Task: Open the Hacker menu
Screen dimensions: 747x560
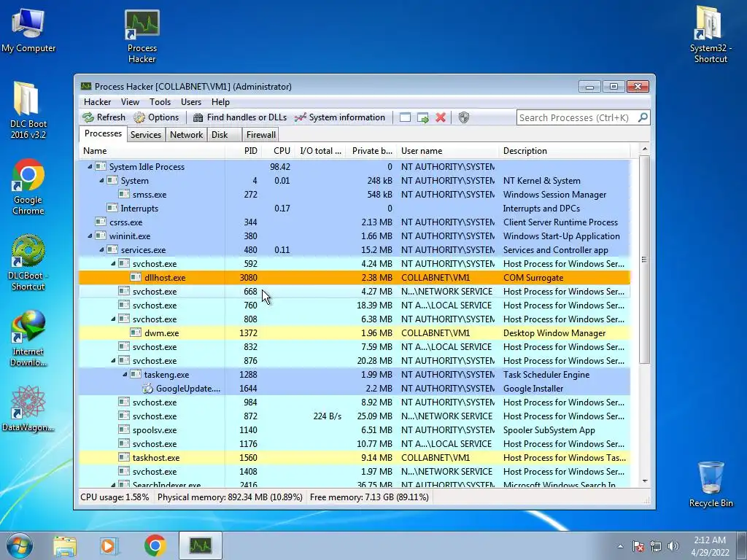Action: [97, 102]
